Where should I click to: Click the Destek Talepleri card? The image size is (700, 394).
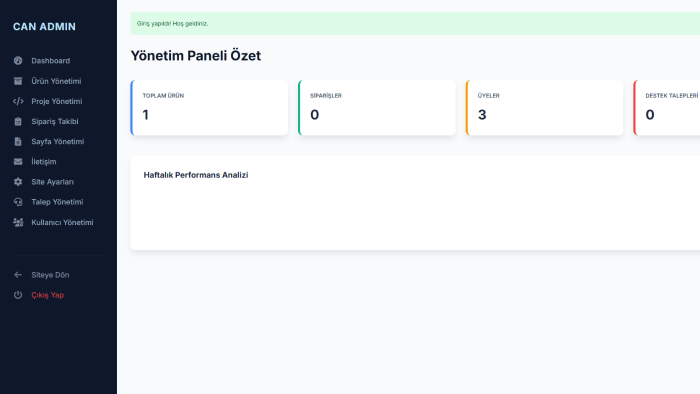(667, 108)
